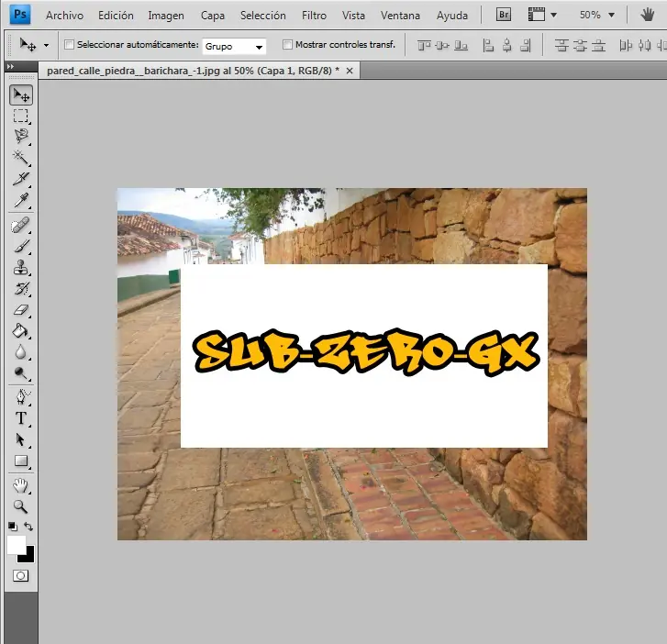Viewport: 667px width, 644px height.
Task: Click the SUB-ZERO-GX graffiti text on canvas
Action: (366, 352)
